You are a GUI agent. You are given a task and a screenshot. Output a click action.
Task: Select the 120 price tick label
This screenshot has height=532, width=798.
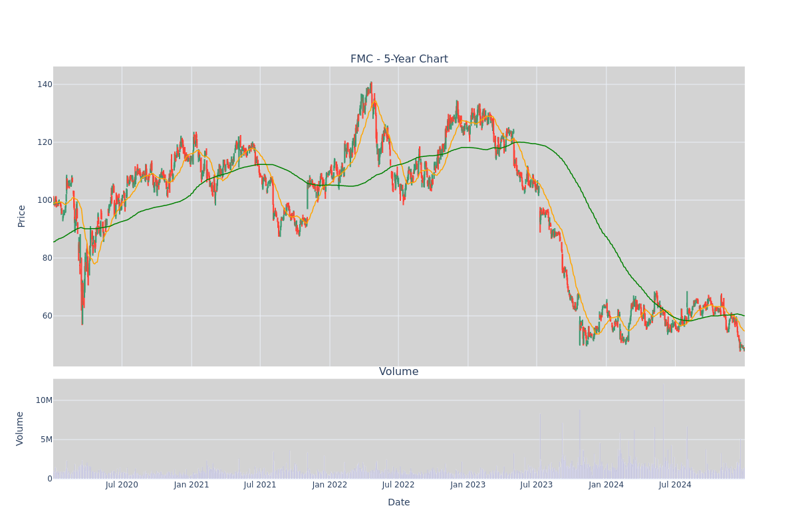[x=45, y=142]
